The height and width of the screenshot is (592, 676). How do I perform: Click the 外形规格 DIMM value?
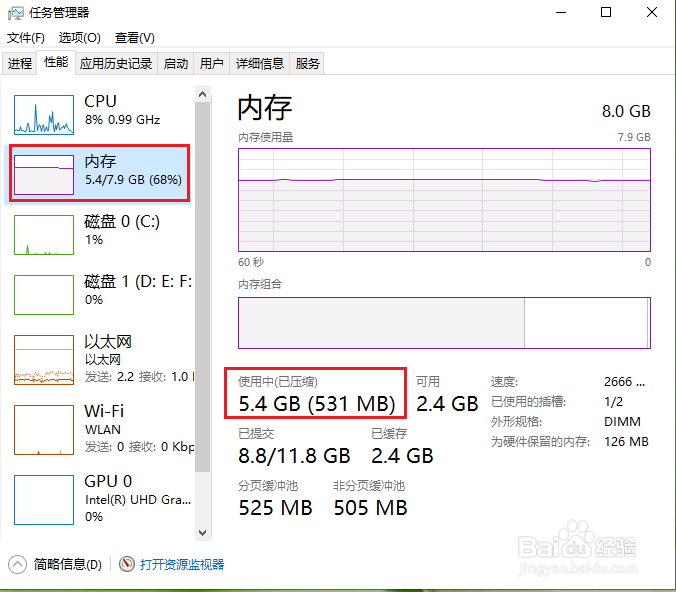coord(622,421)
